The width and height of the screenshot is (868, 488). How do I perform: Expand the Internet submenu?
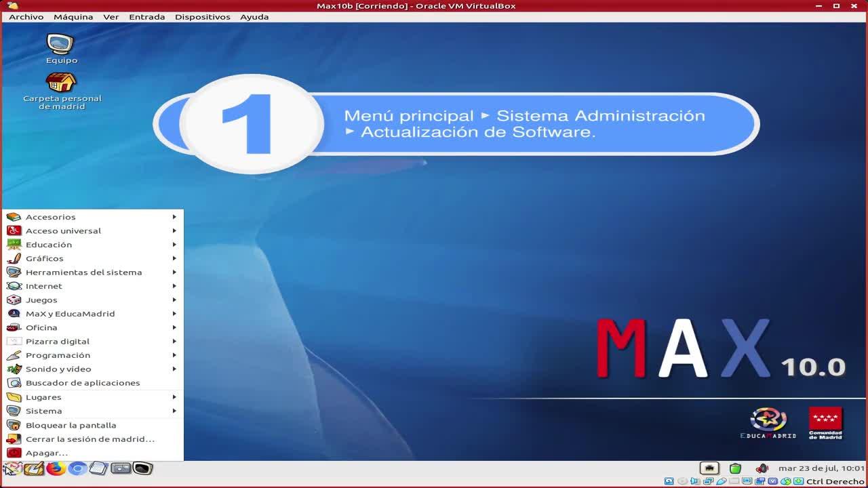click(92, 286)
